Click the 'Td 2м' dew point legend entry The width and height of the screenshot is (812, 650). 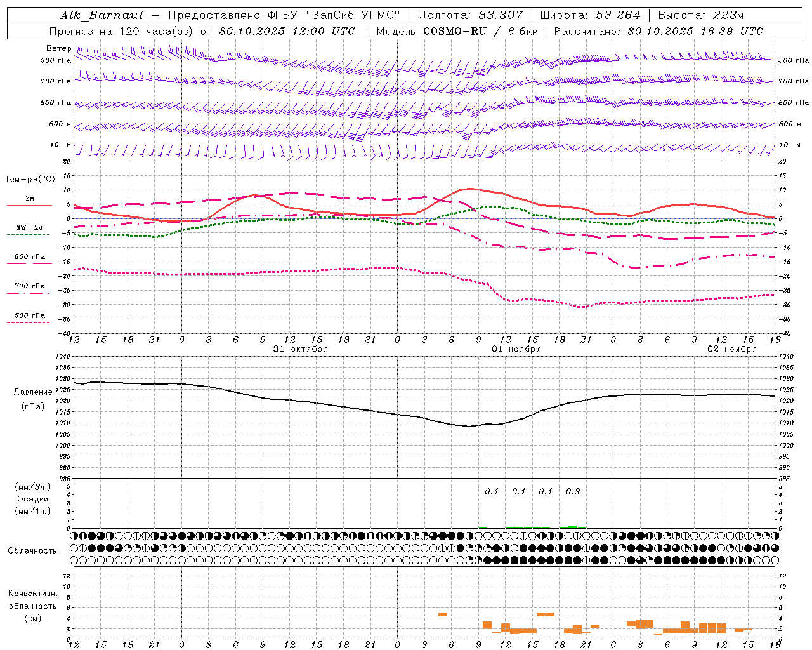[x=30, y=227]
